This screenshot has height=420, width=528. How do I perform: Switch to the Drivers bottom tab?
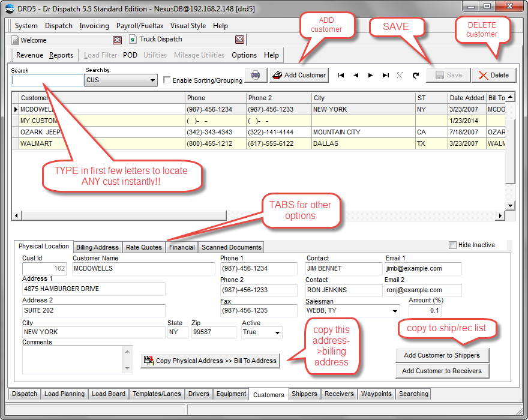(199, 394)
